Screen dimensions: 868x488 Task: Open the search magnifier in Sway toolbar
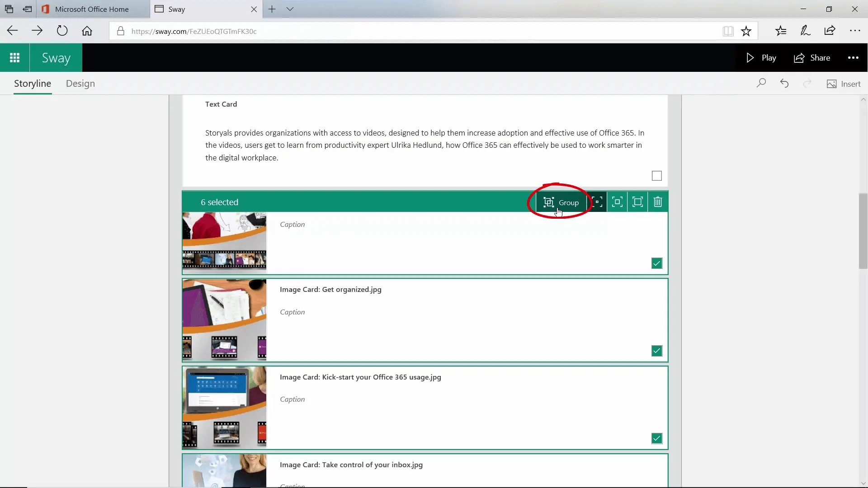click(761, 84)
